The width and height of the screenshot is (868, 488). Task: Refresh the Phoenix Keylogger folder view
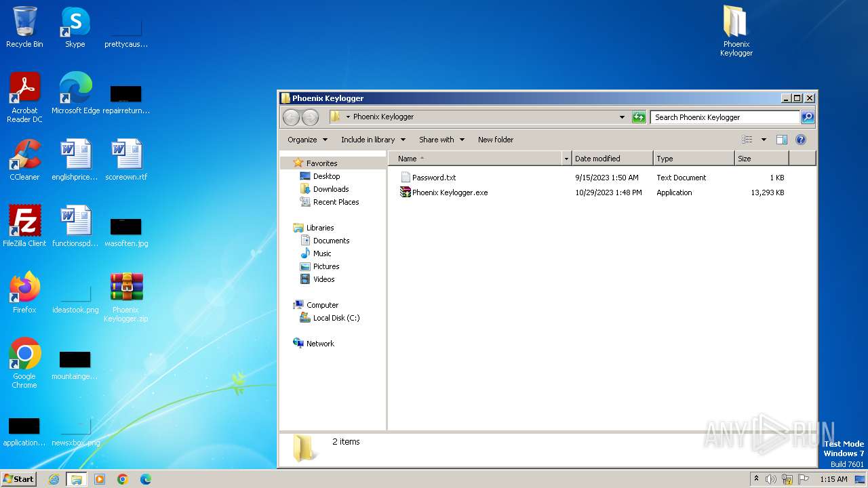(639, 117)
